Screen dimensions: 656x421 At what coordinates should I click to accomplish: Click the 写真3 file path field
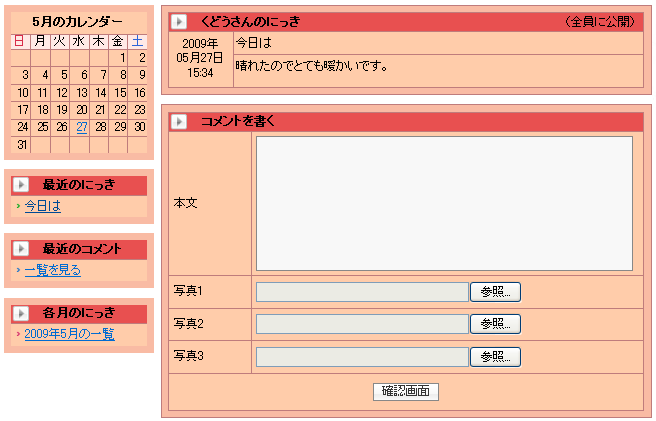click(361, 357)
